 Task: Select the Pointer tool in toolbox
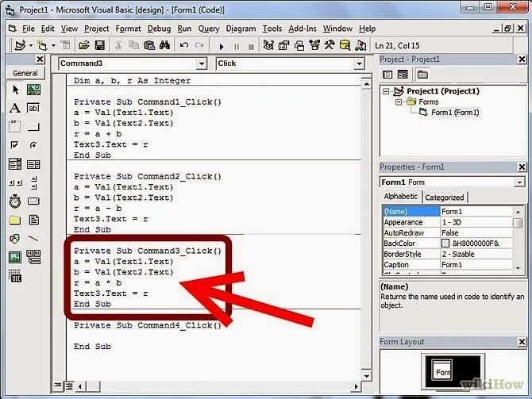coord(15,90)
